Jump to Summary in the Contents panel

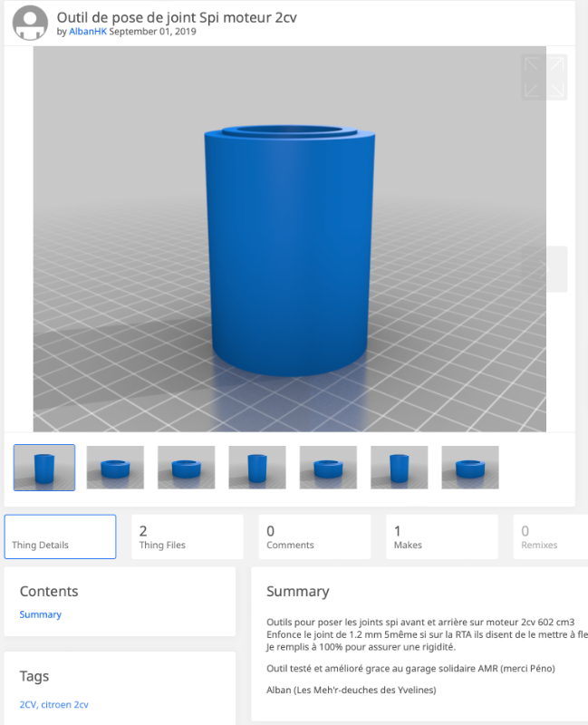(x=41, y=614)
